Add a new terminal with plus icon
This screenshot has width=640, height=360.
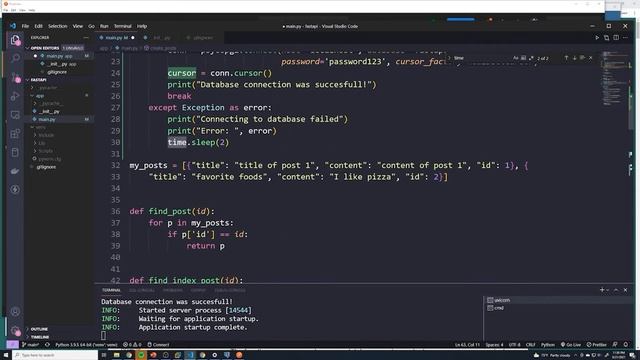[x=602, y=290]
